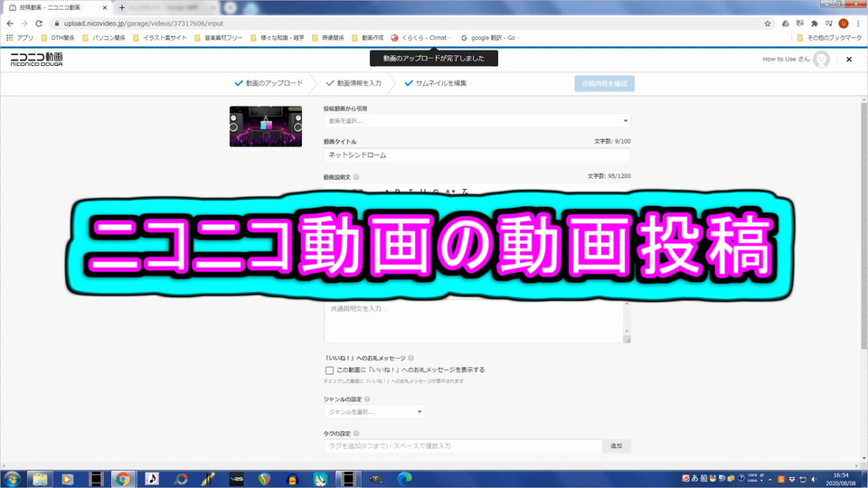Click the help icon beside いいね！お礼メッセージ
Viewport: 868px width, 488px height.
[x=410, y=358]
